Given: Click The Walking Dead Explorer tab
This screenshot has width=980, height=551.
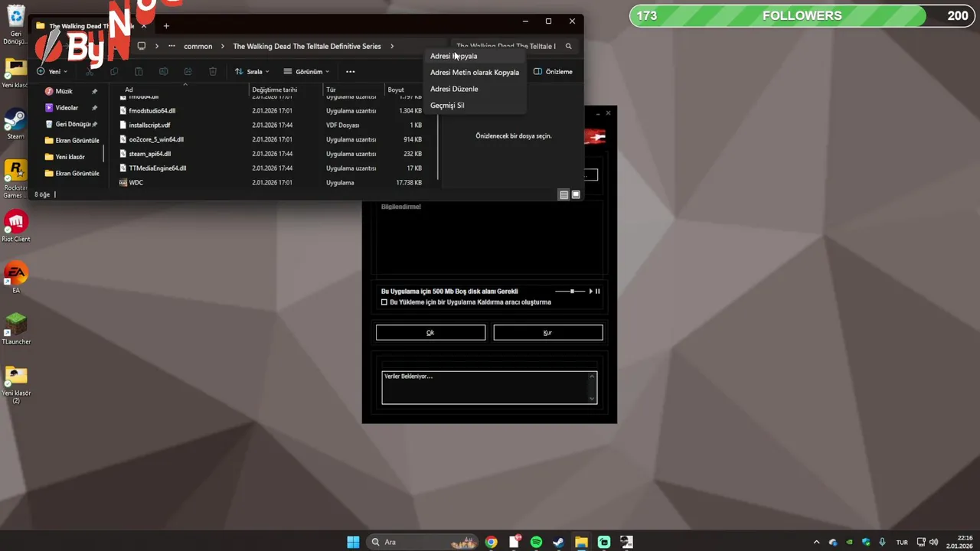Looking at the screenshot, I should point(90,26).
